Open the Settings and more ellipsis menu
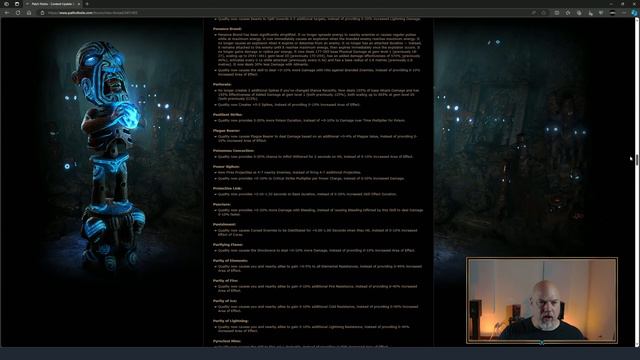 (624, 13)
